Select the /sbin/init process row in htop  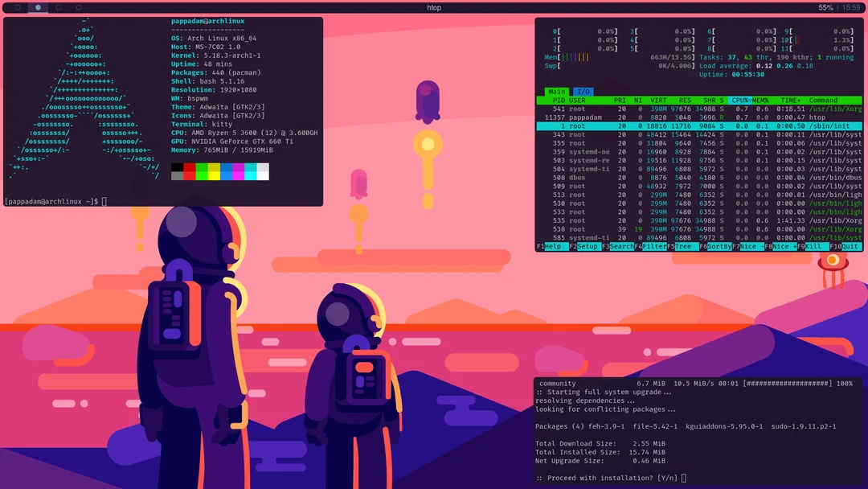coord(699,125)
